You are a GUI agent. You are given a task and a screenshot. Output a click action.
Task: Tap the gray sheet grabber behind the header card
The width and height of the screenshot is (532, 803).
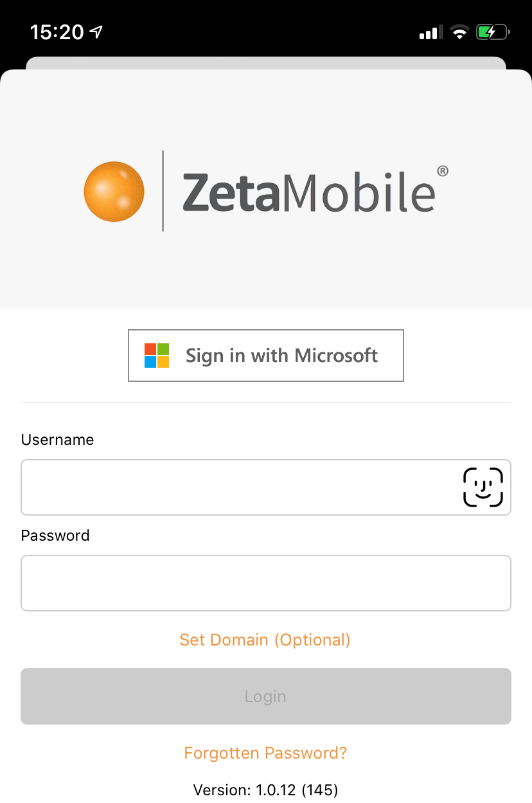(x=266, y=63)
